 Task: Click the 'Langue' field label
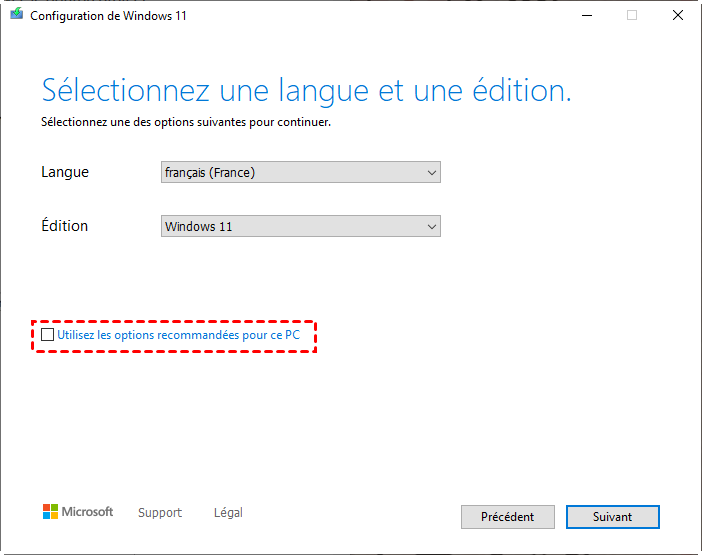(x=65, y=172)
